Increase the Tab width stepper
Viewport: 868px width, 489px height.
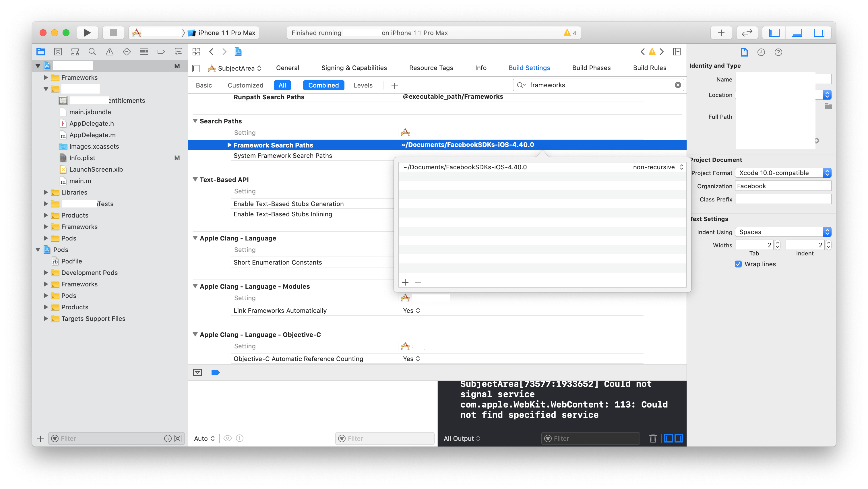click(x=777, y=242)
